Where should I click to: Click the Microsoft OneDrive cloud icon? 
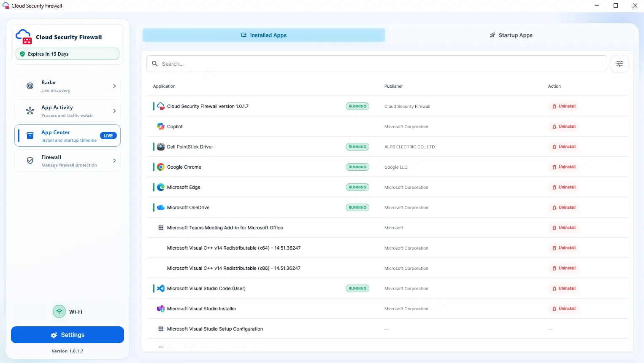point(161,207)
